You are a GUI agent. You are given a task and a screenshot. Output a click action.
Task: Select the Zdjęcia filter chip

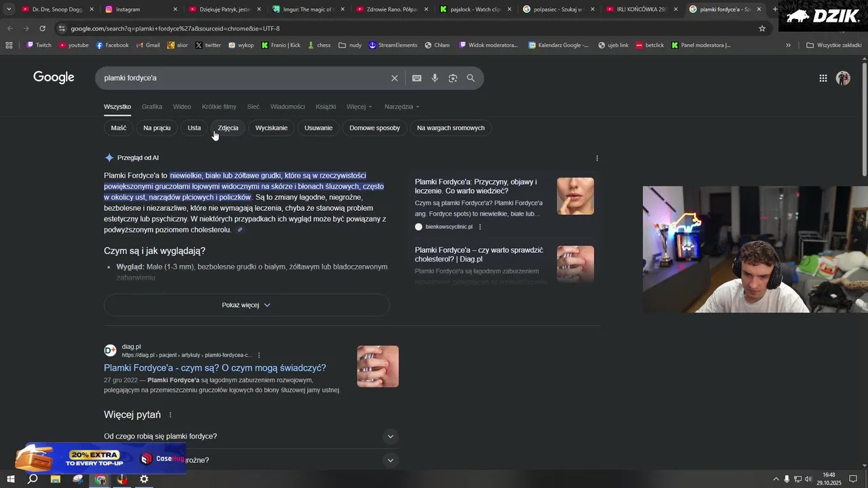(x=228, y=128)
